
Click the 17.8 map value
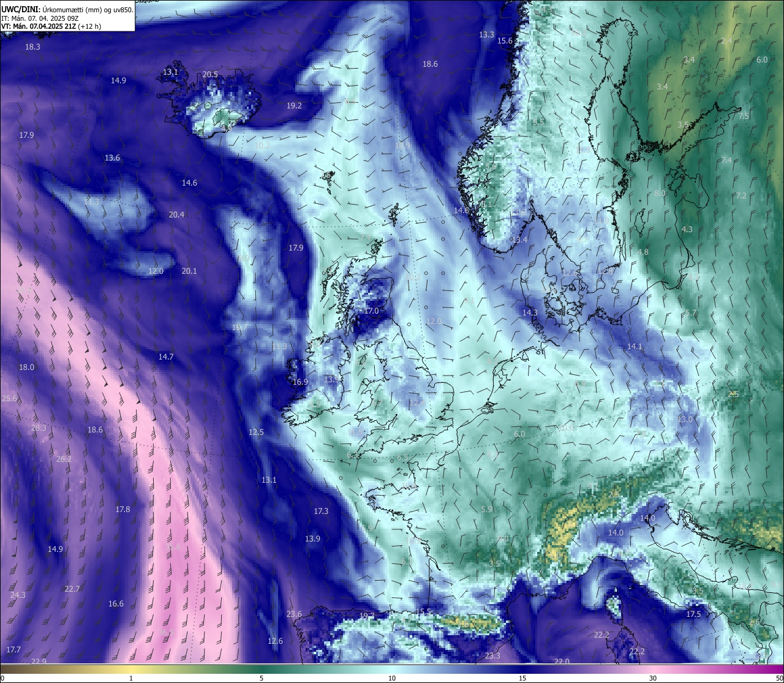click(123, 509)
